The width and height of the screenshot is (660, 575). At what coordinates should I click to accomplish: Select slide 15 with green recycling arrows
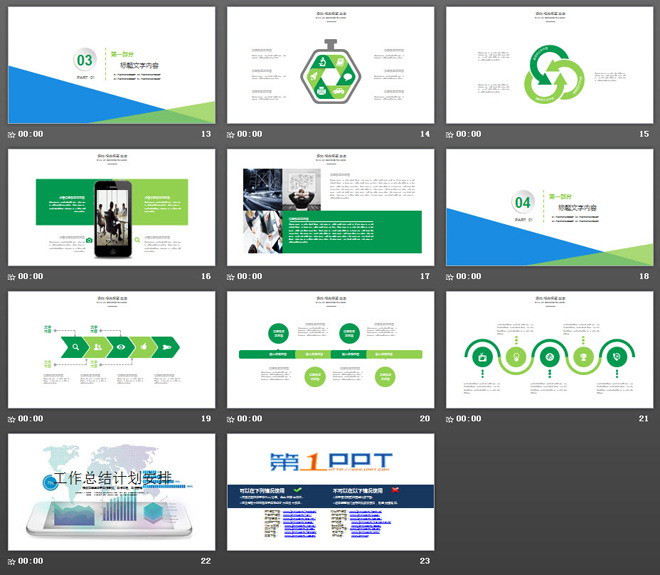click(548, 65)
